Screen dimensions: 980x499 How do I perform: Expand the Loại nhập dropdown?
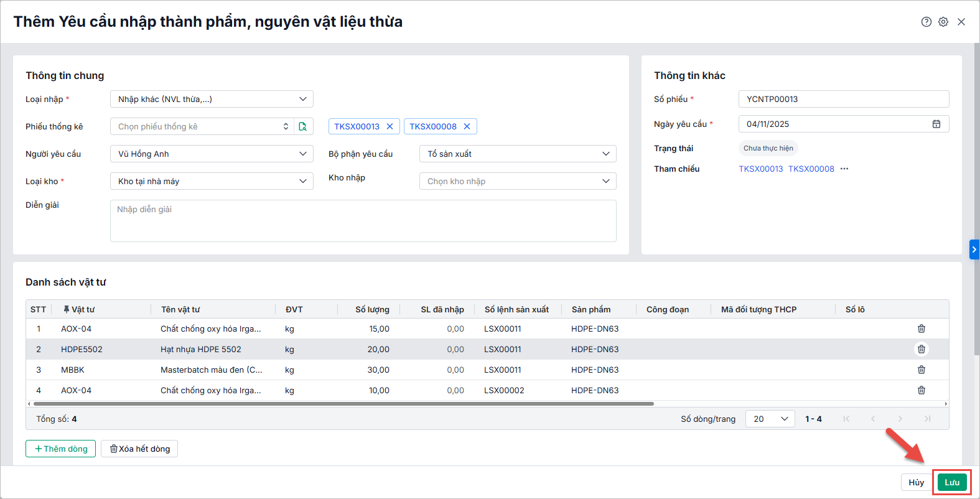(x=212, y=99)
